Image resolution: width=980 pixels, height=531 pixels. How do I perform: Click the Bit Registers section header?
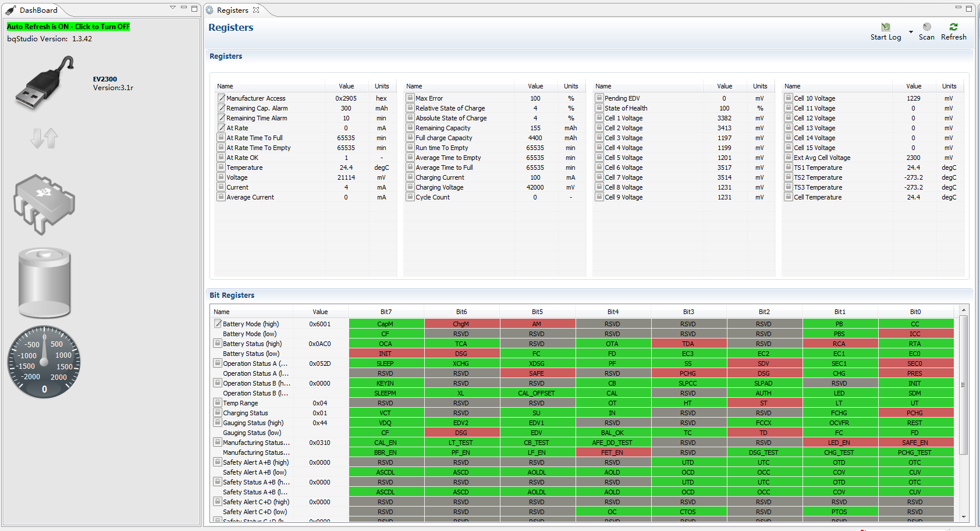pos(232,295)
